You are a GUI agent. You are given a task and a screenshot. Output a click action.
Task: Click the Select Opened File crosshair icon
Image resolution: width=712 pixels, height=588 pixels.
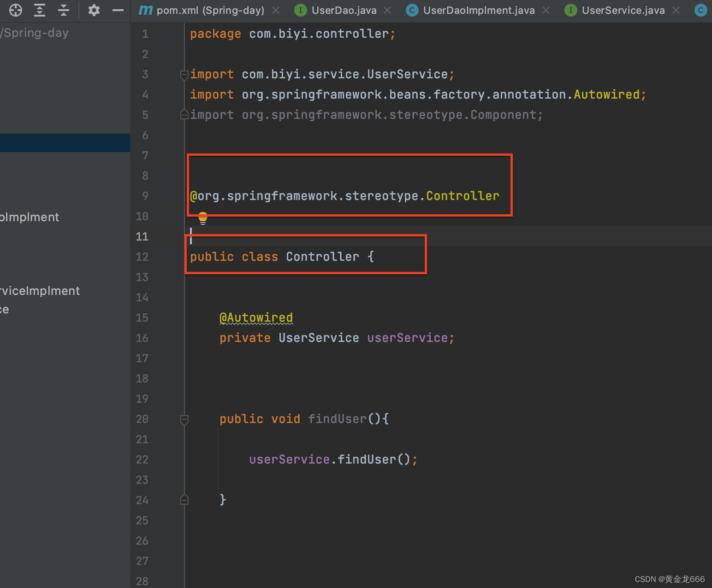[x=15, y=10]
